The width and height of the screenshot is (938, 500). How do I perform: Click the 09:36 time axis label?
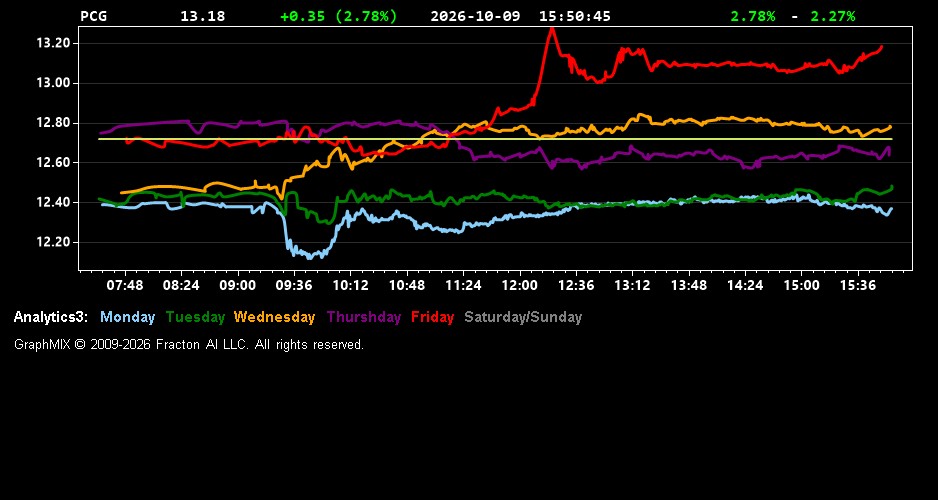[294, 285]
